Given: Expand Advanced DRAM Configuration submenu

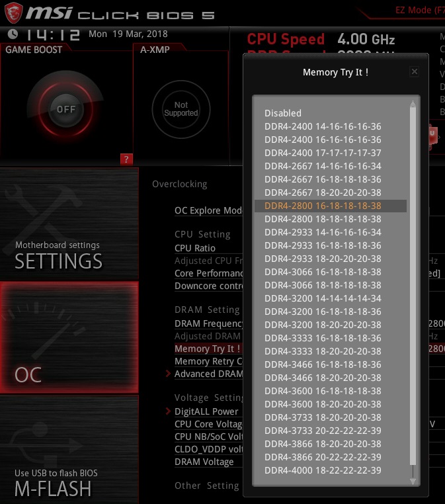Looking at the screenshot, I should coord(208,374).
